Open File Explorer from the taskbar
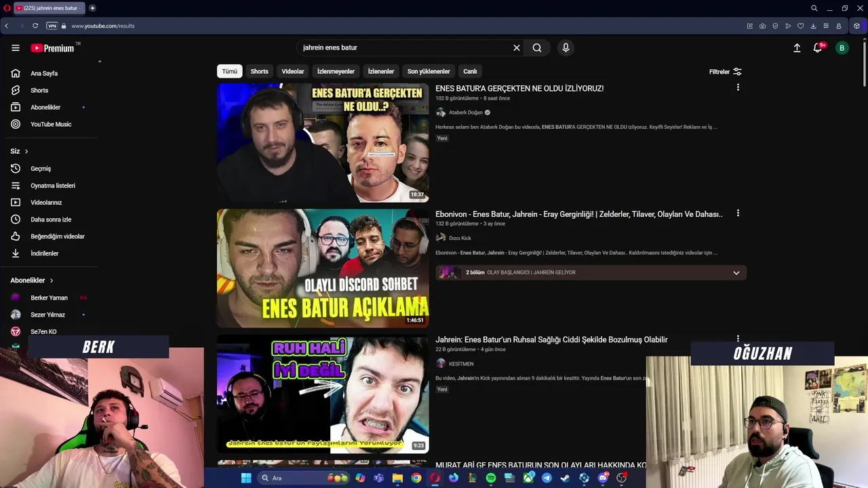Image resolution: width=868 pixels, height=488 pixels. [397, 478]
